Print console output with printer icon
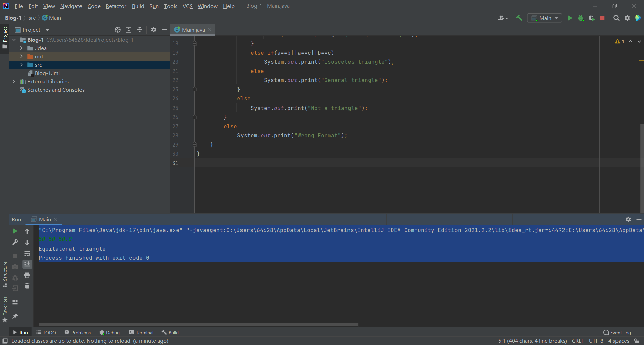Screen dimensions: 644x345 coord(27,275)
